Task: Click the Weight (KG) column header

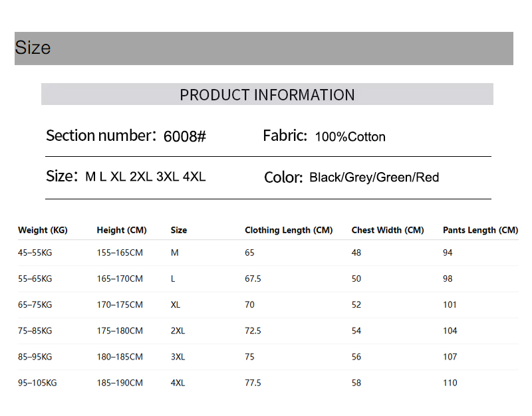Action: [x=43, y=230]
